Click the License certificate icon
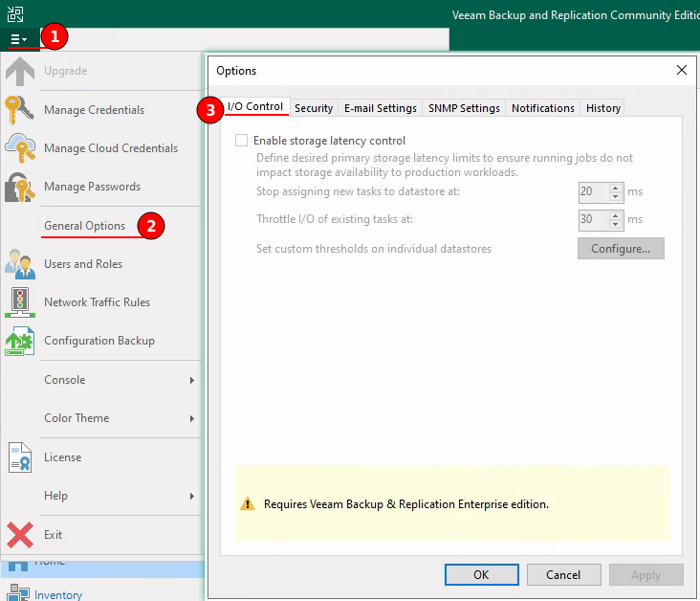The image size is (700, 601). tap(20, 457)
